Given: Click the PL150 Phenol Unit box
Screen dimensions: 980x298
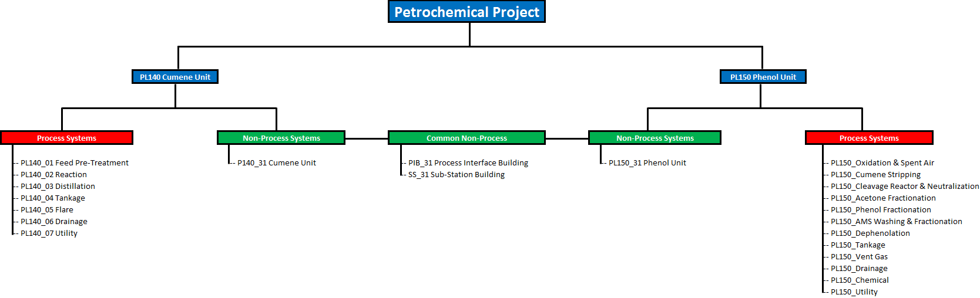Looking at the screenshot, I should [763, 77].
